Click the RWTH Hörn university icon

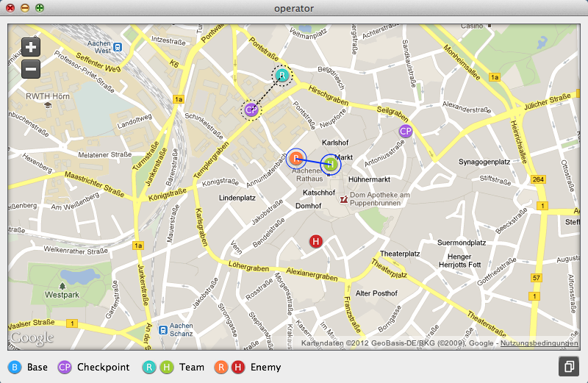click(x=48, y=106)
